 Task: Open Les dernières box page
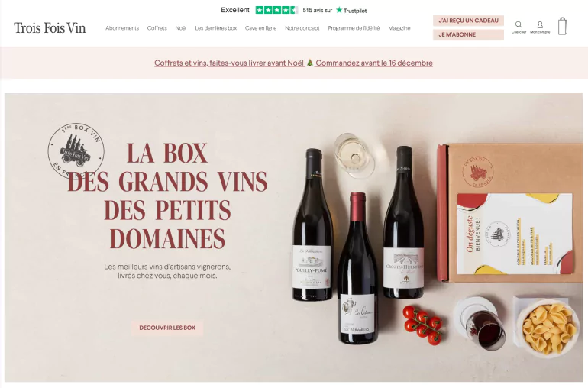point(216,28)
